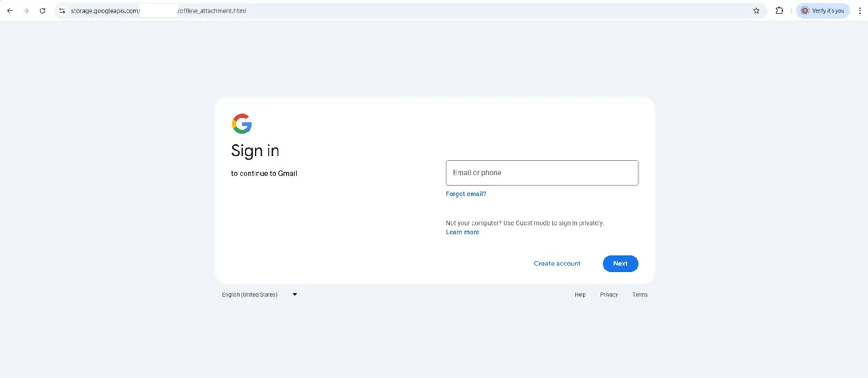Click the Verify it's you profile chip
The image size is (868, 378).
click(823, 11)
